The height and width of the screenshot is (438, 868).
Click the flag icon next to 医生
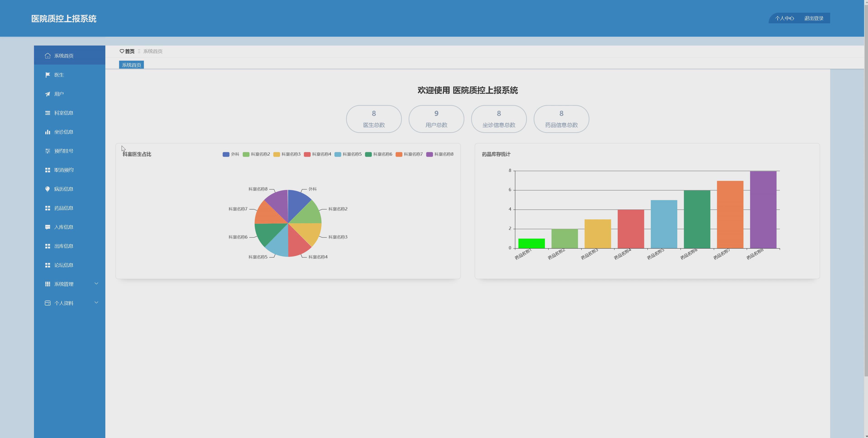click(x=48, y=75)
